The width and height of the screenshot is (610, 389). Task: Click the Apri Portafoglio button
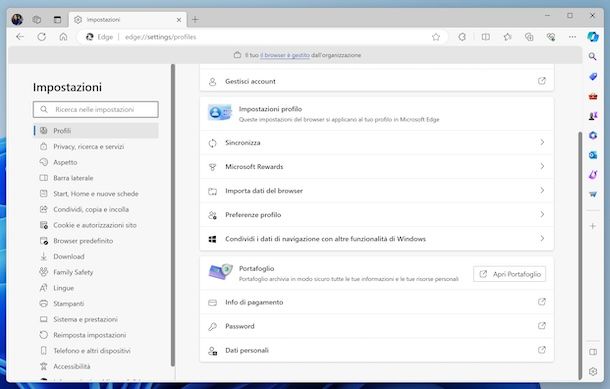click(x=510, y=274)
